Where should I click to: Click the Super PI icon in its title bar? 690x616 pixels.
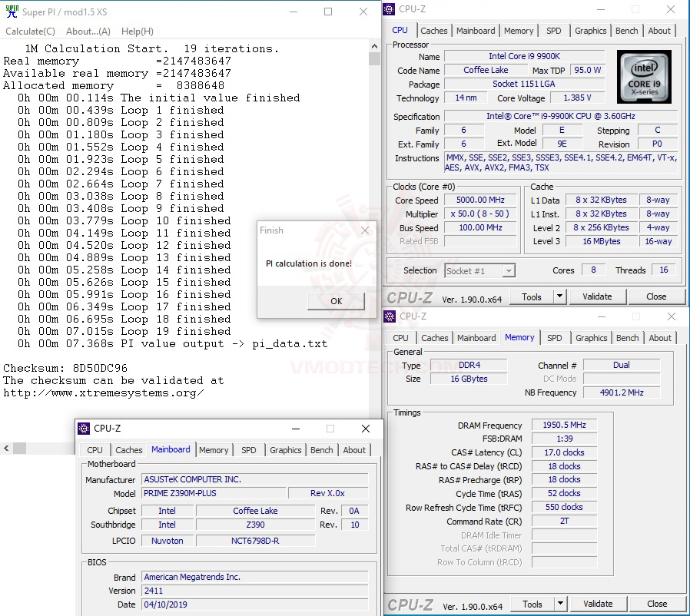(11, 12)
